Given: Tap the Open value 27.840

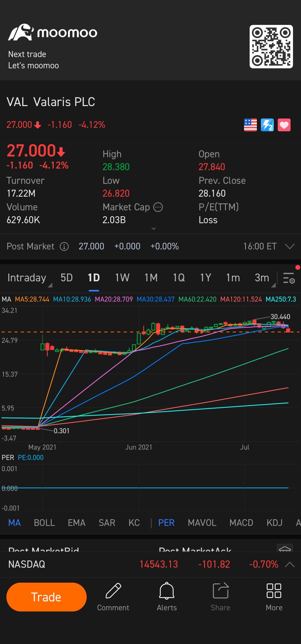Looking at the screenshot, I should 212,167.
